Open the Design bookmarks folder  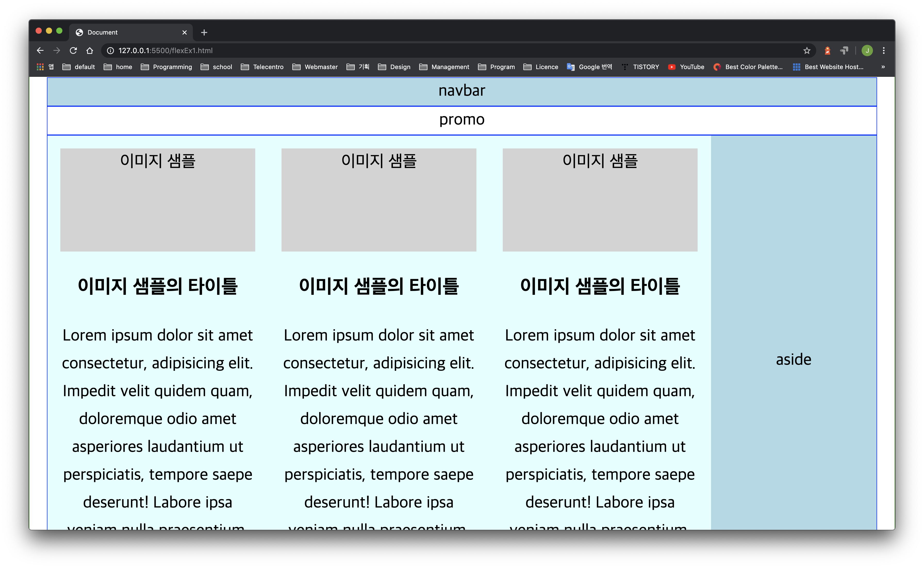(394, 67)
